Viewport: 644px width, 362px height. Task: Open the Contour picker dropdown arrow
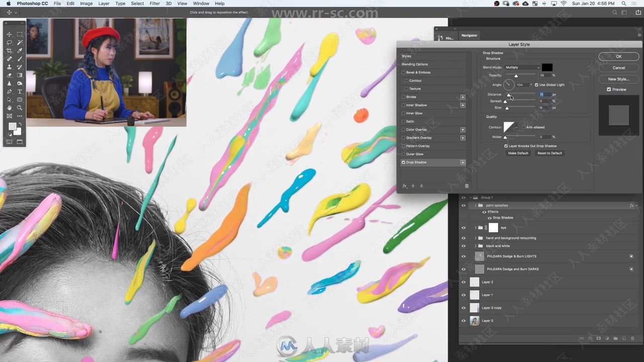click(x=516, y=127)
